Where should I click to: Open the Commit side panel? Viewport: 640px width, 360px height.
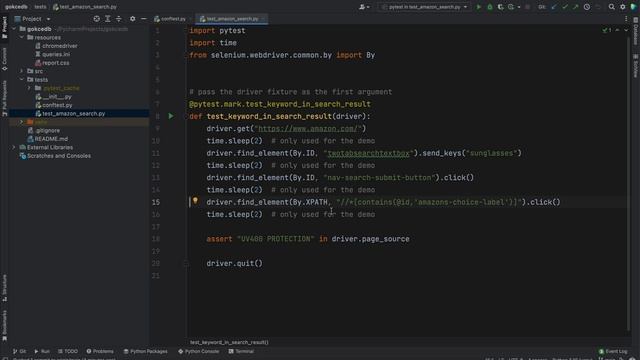point(4,59)
